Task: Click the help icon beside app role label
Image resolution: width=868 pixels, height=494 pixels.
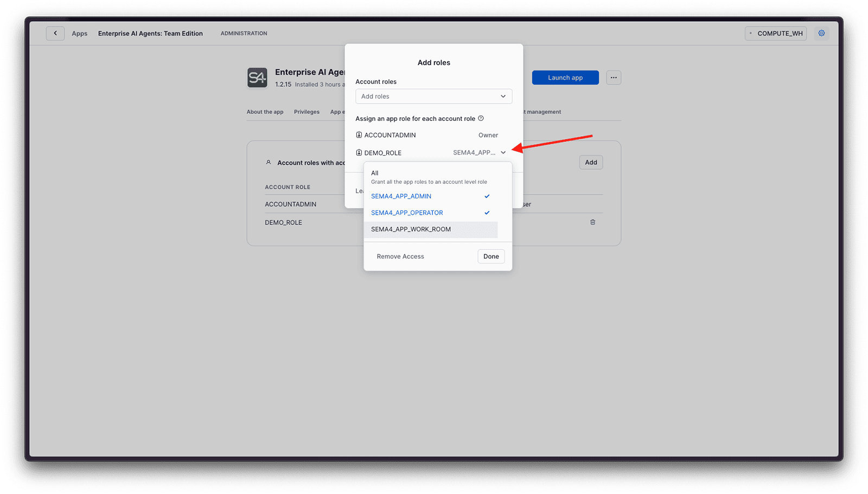Action: coord(481,118)
